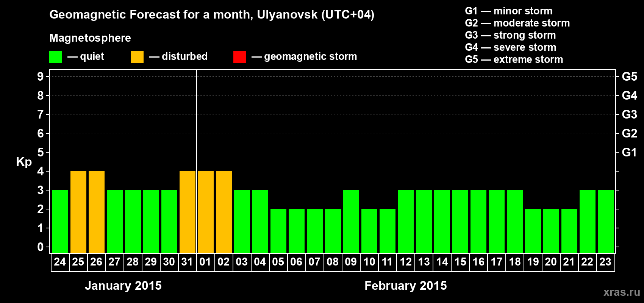Click the date label 28
644x303 pixels.
point(133,262)
